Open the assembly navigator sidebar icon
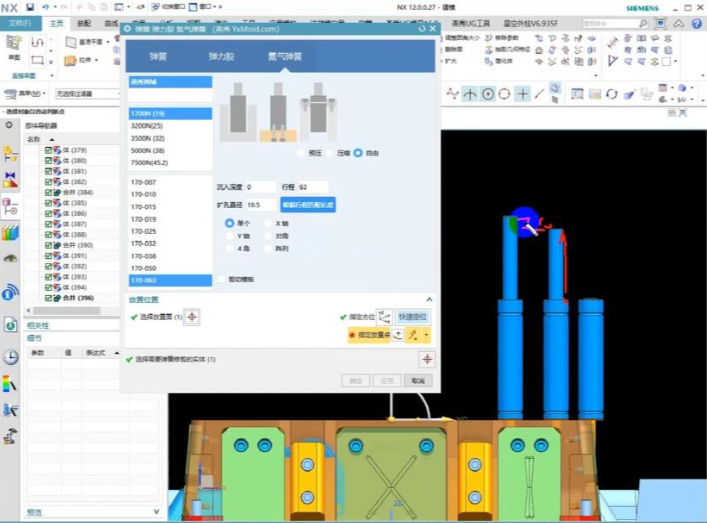707x523 pixels. tap(10, 154)
